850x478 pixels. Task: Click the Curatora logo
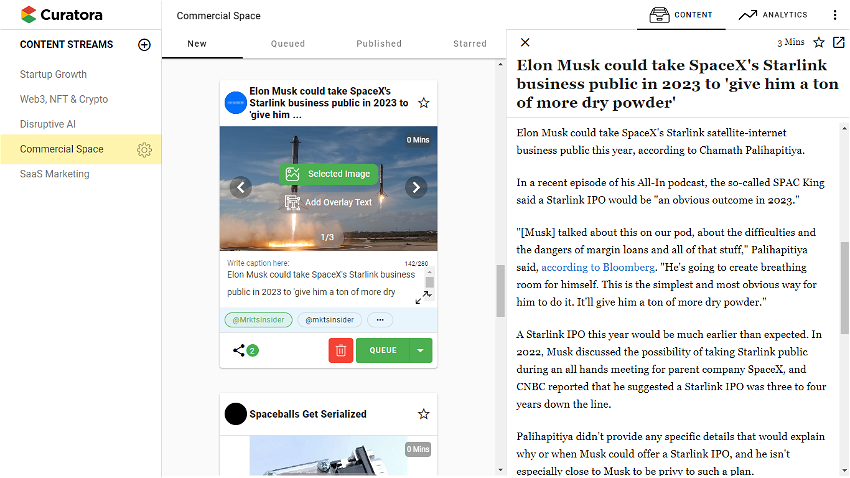pyautogui.click(x=61, y=15)
